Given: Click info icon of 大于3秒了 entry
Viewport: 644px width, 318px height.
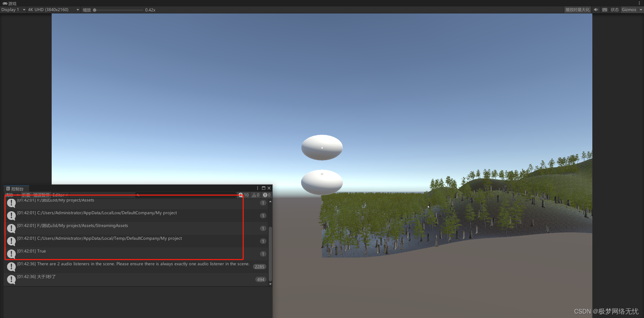Looking at the screenshot, I should pos(11,279).
